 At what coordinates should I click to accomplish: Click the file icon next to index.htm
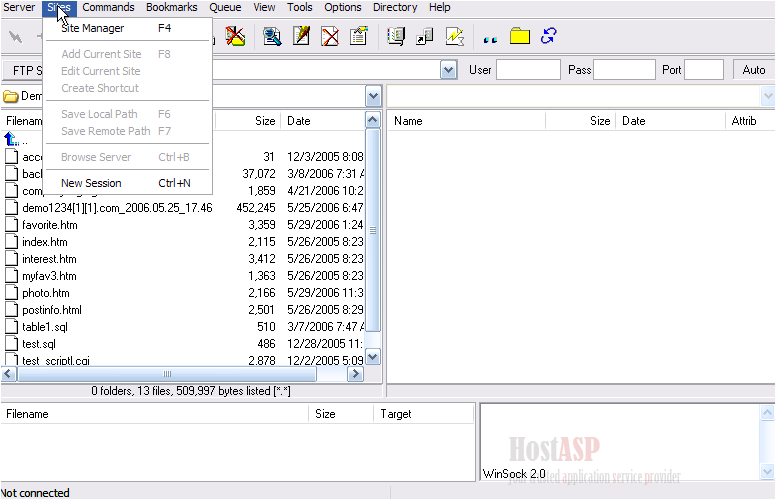[x=11, y=242]
